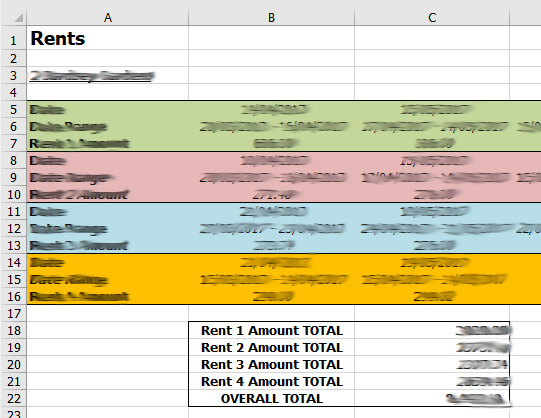This screenshot has height=418, width=541.
Task: Select the Rent 1 total value in C18
Action: 432,330
